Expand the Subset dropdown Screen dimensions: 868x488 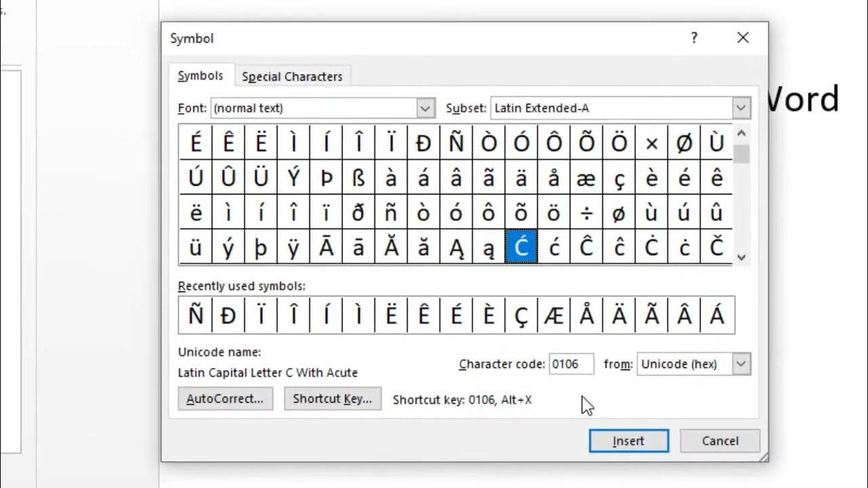(741, 108)
